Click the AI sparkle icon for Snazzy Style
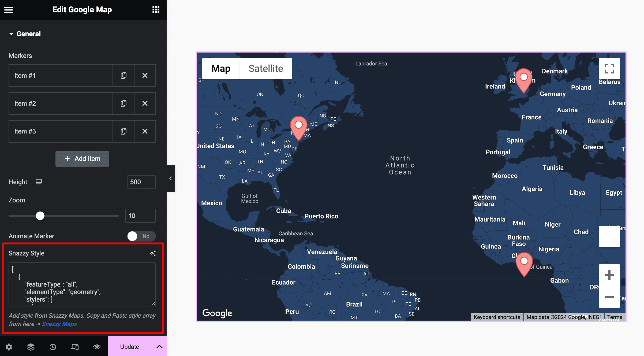The width and height of the screenshot is (644, 356). point(153,253)
